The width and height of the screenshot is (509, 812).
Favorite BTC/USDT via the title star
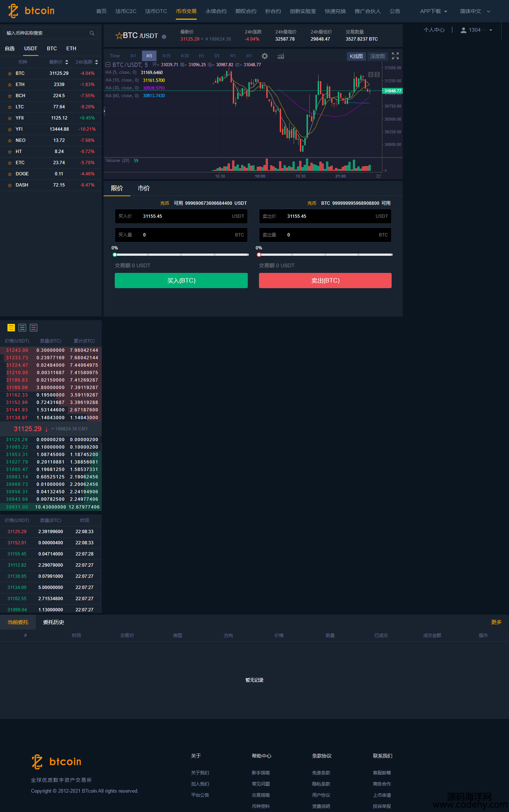(x=119, y=36)
